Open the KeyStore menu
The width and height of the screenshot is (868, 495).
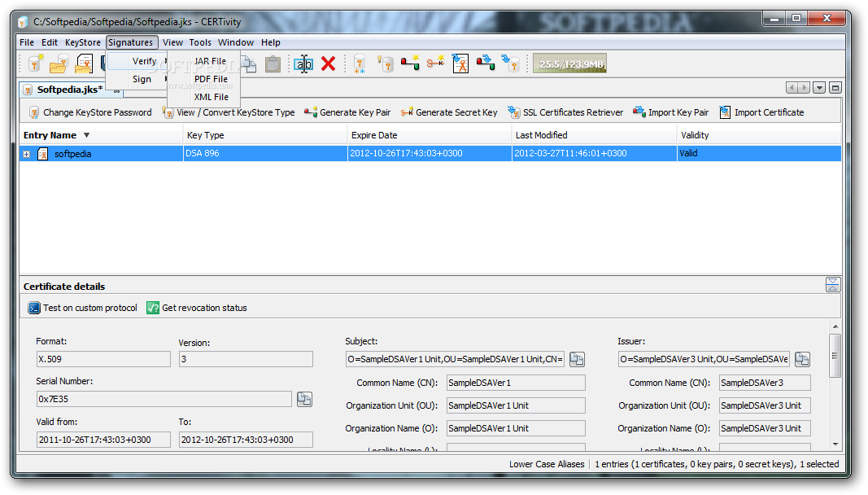(x=82, y=42)
